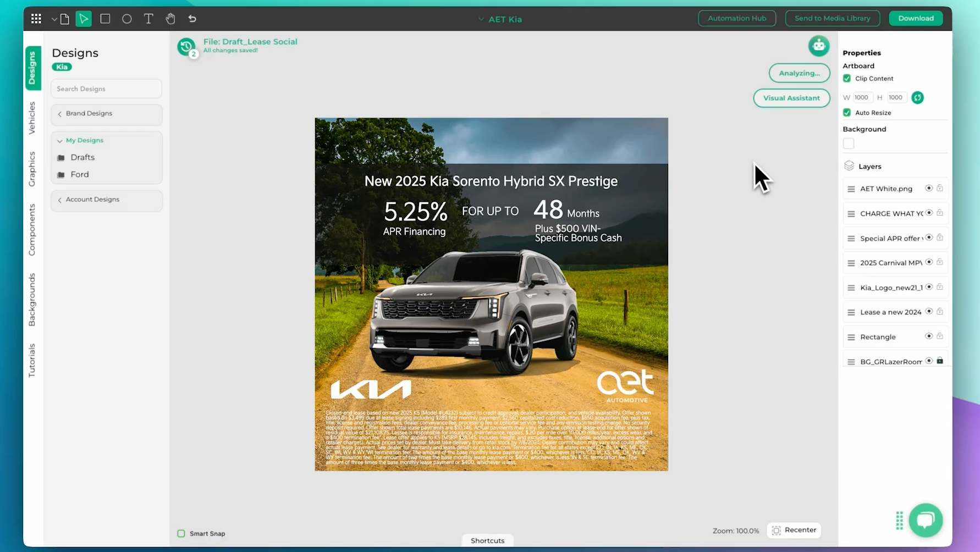Select the Kia brand tag
The height and width of the screenshot is (552, 980).
pyautogui.click(x=62, y=67)
